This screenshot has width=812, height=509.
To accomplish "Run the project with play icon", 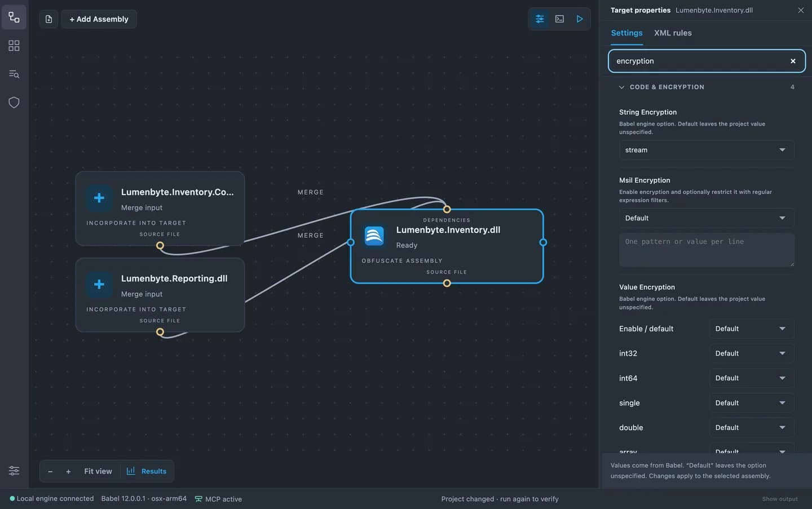I will click(x=579, y=19).
